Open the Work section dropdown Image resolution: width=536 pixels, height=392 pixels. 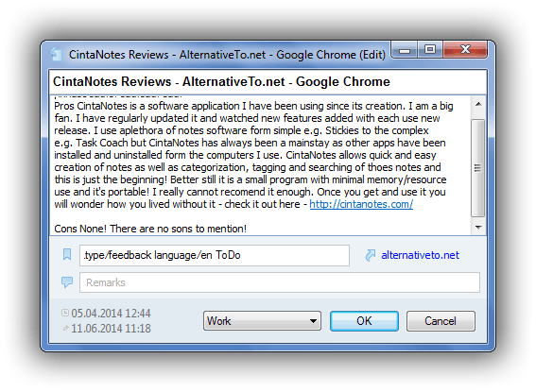pos(262,320)
